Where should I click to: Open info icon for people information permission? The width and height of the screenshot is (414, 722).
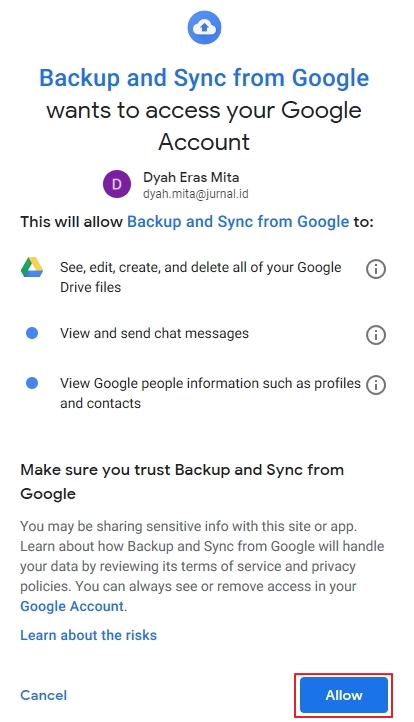point(376,384)
